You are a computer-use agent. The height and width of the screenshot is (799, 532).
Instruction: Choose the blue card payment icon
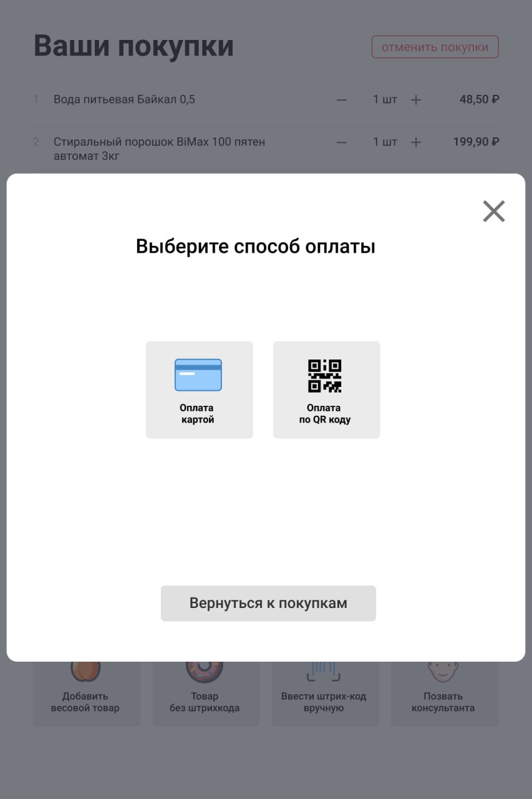pos(198,375)
